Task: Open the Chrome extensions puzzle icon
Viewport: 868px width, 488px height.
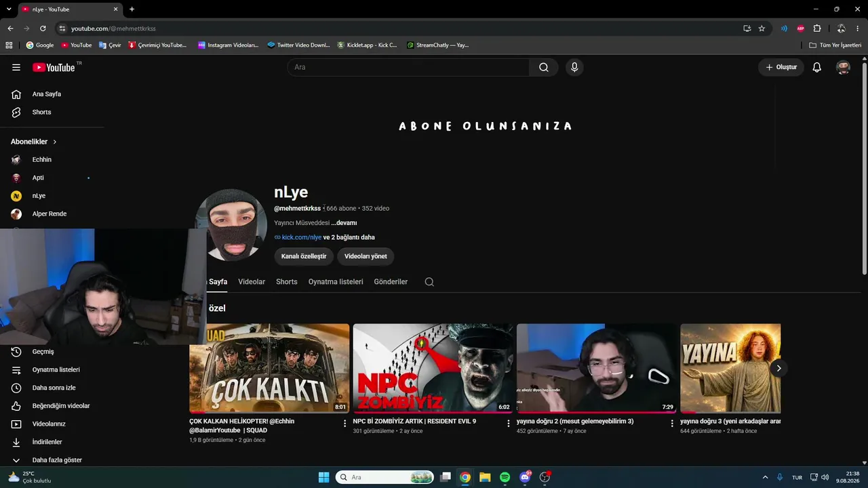Action: (x=817, y=28)
